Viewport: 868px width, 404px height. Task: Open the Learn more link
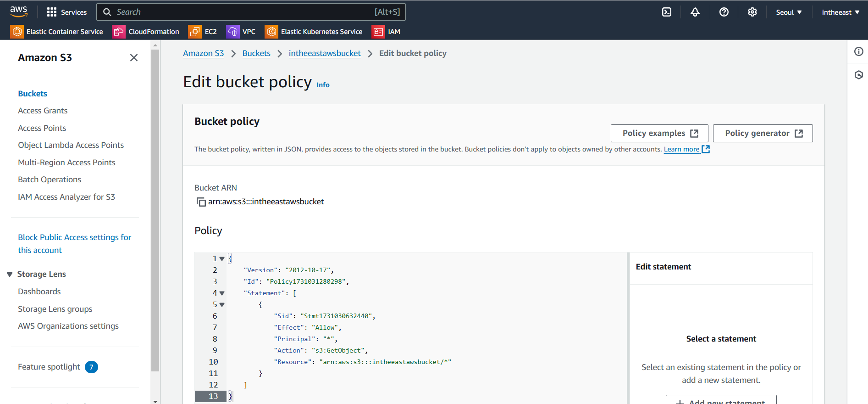(687, 149)
